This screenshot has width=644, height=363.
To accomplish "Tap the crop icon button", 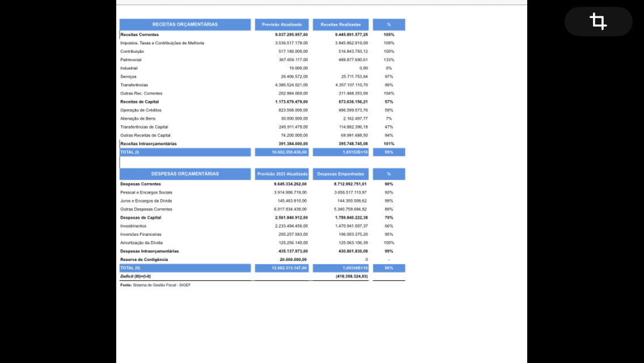I will 598,22.
